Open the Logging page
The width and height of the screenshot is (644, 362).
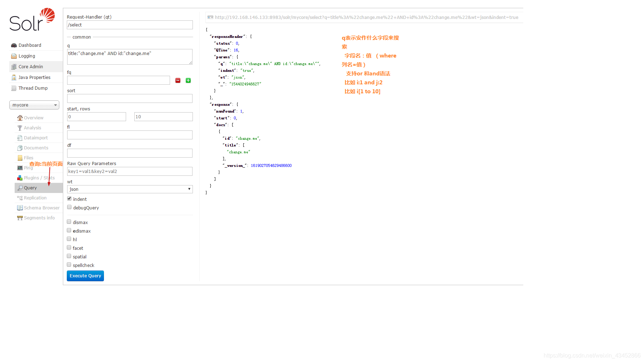tap(27, 56)
